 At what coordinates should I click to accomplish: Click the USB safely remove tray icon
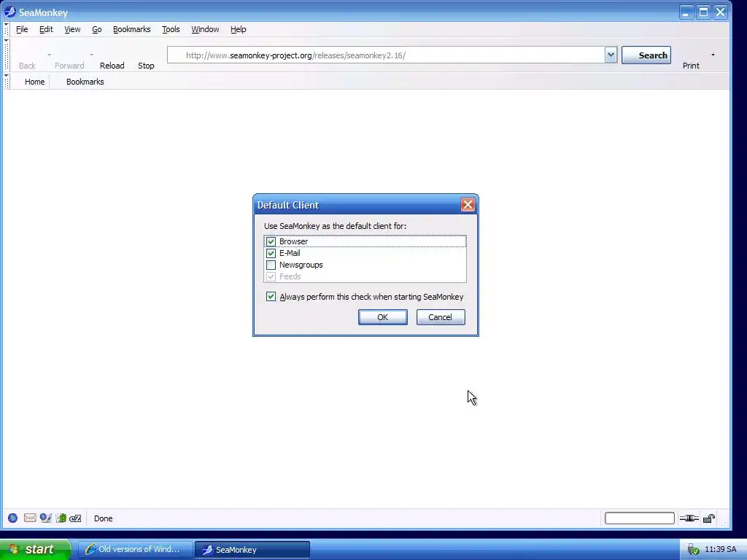(693, 550)
